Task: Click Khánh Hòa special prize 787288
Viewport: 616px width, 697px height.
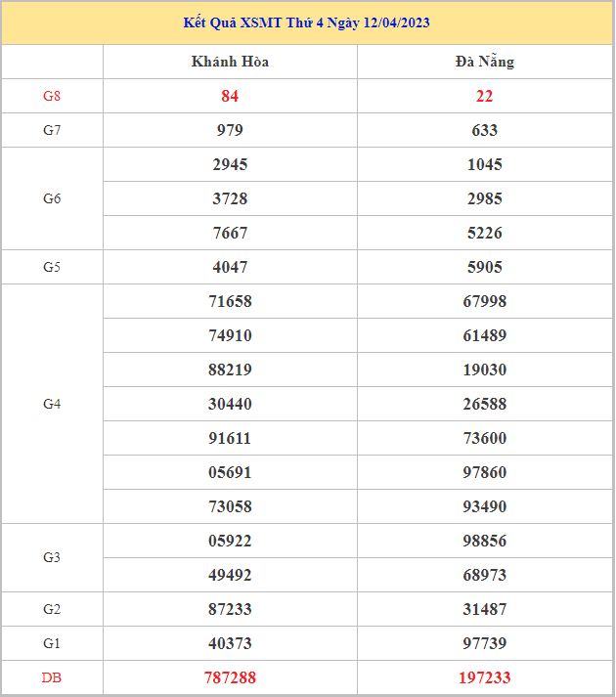Action: (x=230, y=677)
